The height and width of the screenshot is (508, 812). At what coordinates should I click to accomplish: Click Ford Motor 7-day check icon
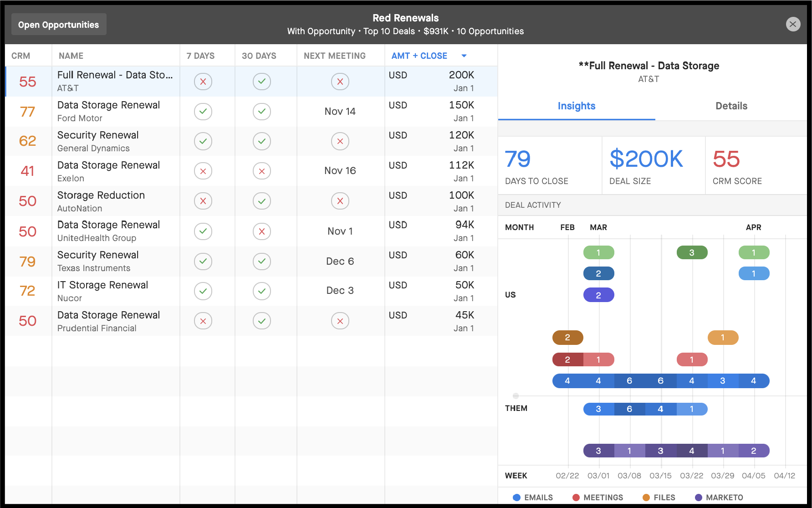coord(203,111)
